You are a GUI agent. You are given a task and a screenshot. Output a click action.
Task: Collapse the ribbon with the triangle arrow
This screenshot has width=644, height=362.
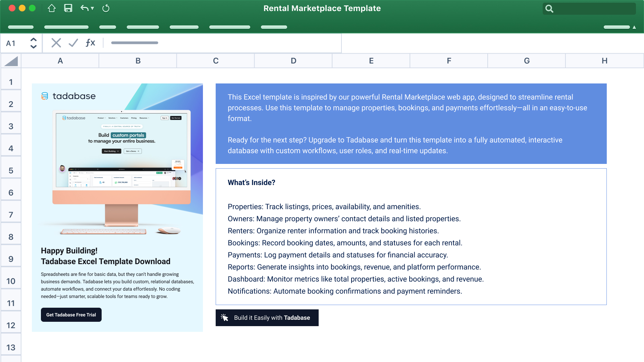634,27
